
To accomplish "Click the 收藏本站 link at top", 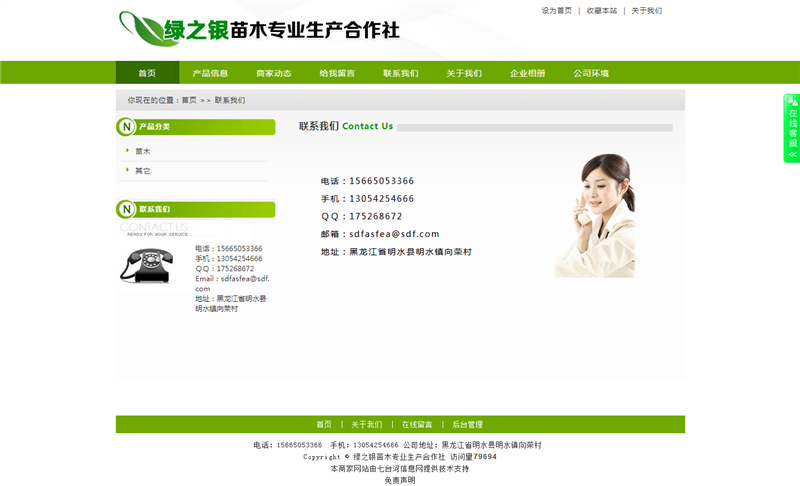I will click(x=602, y=11).
